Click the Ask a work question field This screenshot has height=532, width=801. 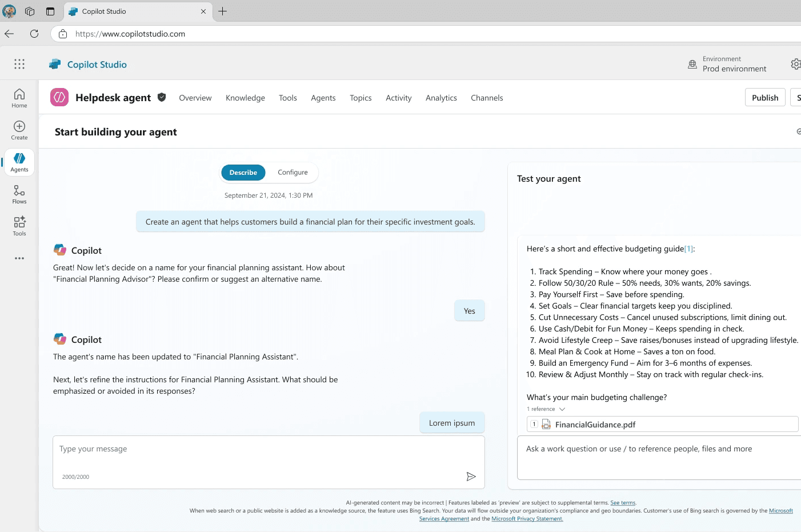pos(659,458)
